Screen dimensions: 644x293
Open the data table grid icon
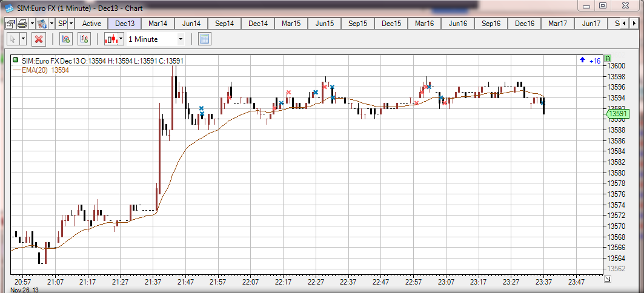[x=205, y=39]
